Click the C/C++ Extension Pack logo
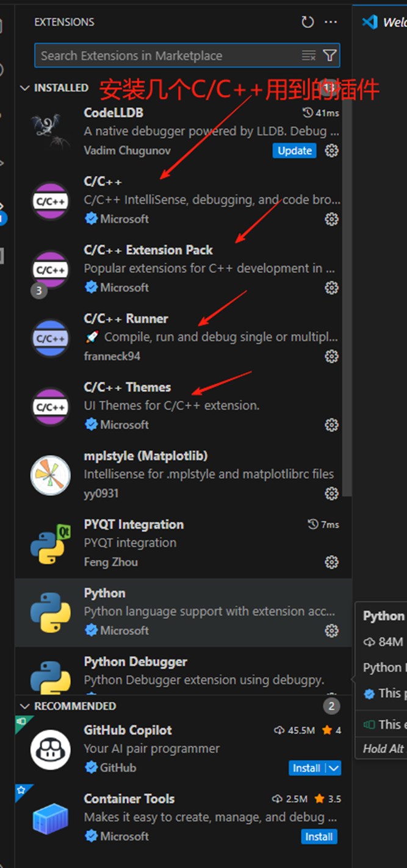 click(x=51, y=269)
